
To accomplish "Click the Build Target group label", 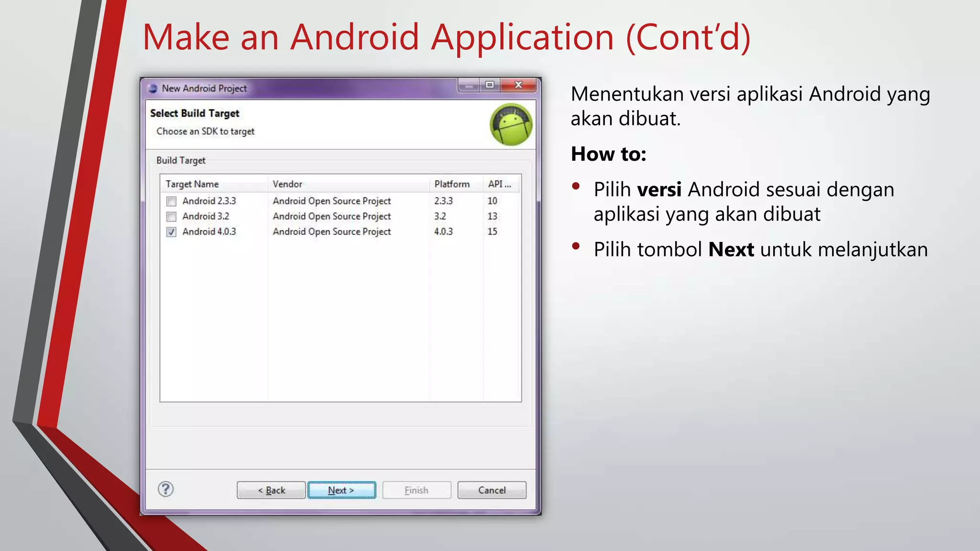I will click(x=181, y=161).
